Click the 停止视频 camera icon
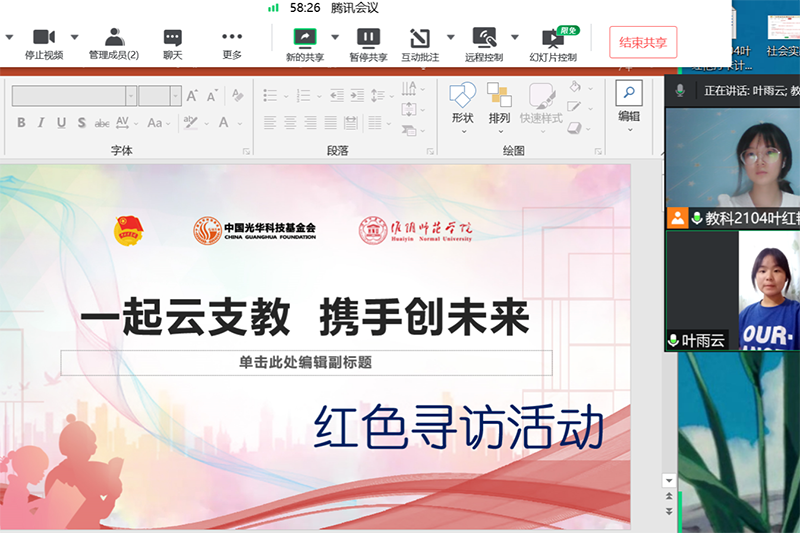Viewport: 800px width, 533px height. click(x=43, y=38)
